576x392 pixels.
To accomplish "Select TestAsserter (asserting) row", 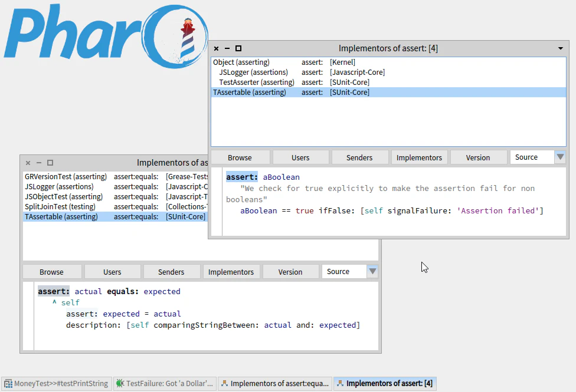I will pos(388,82).
